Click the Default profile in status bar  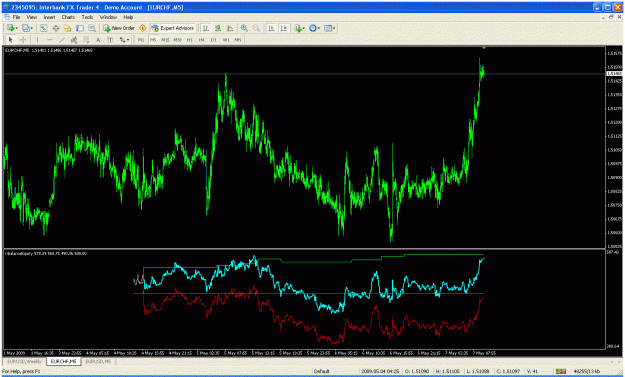(321, 371)
